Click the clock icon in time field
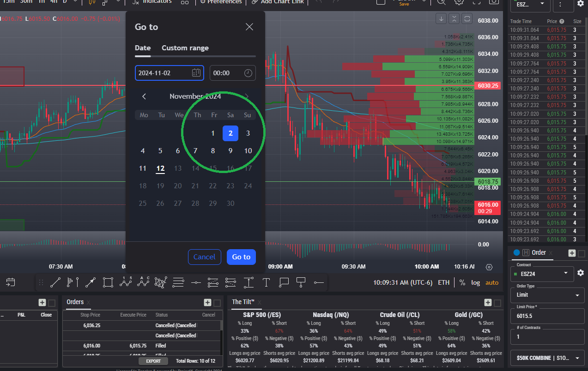The height and width of the screenshot is (371, 588). coord(248,73)
